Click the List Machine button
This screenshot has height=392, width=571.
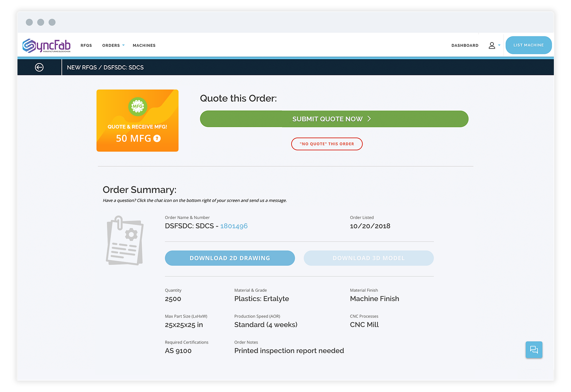[529, 45]
